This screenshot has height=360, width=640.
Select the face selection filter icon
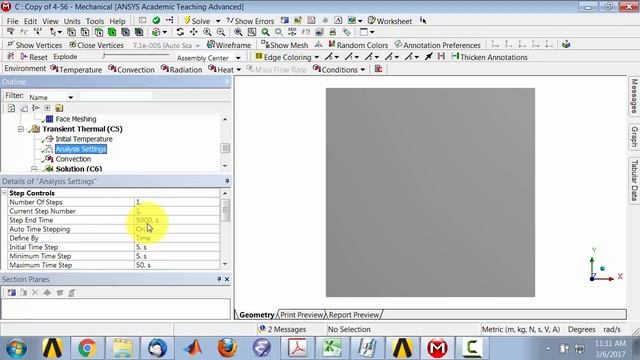[99, 32]
